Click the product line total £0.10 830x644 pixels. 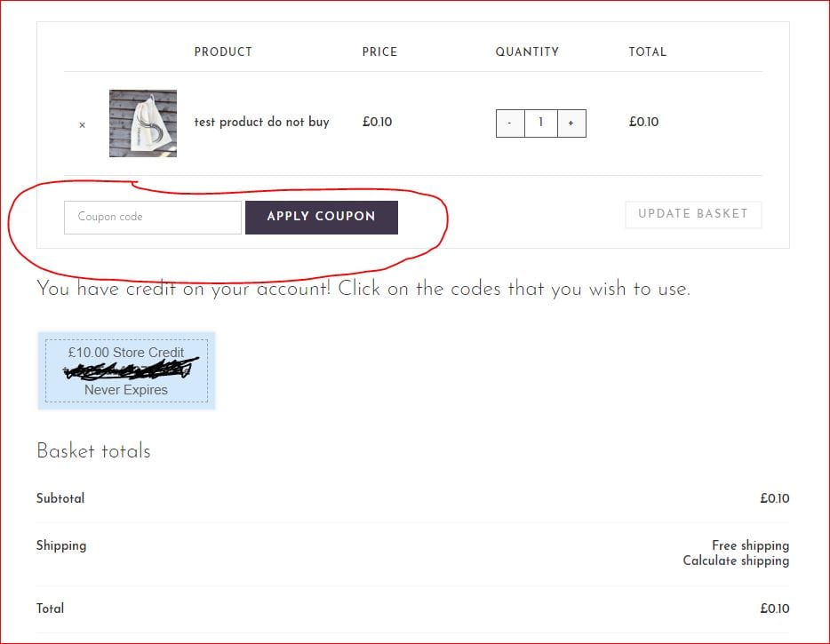pos(643,122)
